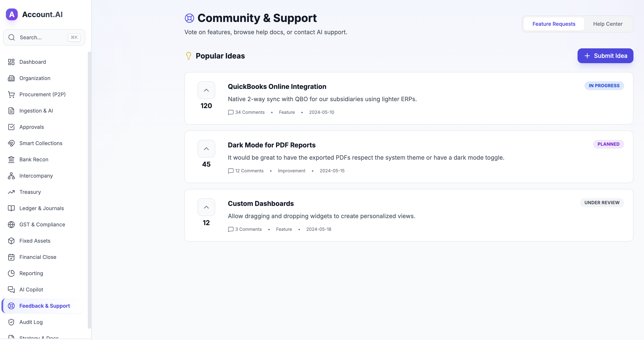
Task: Click the Bank Recon building icon
Action: (x=11, y=159)
